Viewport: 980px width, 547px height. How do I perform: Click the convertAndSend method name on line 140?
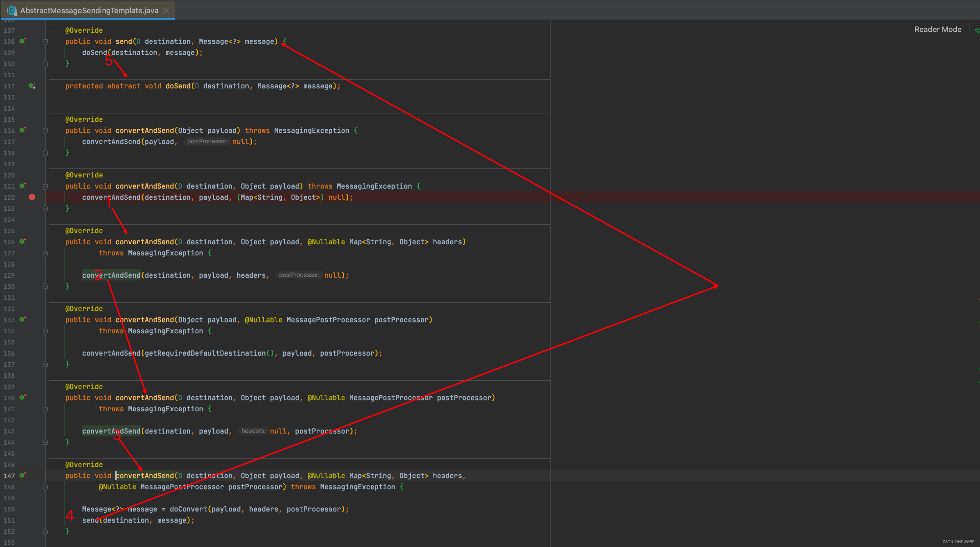point(144,397)
